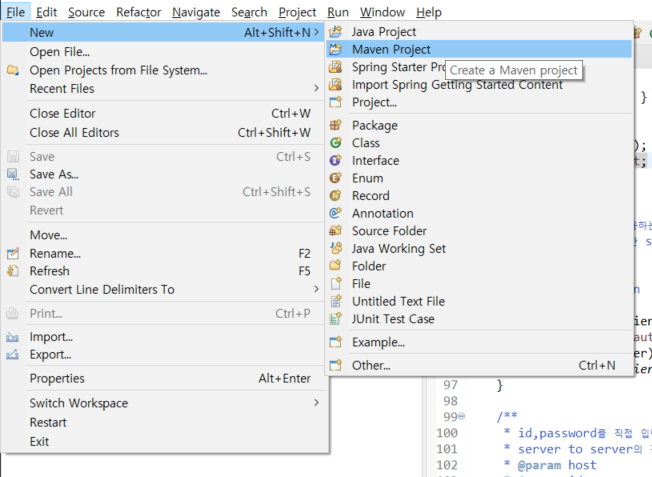Open the Project menu in menu bar
This screenshot has height=477, width=652.
click(297, 12)
